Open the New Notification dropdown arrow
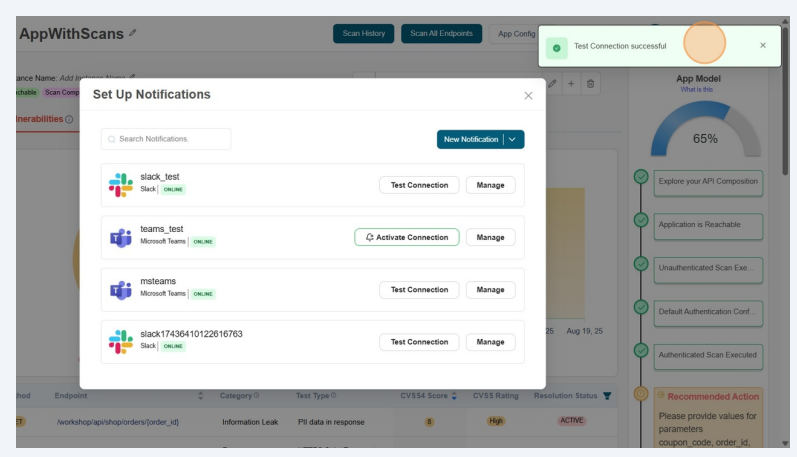The image size is (797, 457). 513,140
